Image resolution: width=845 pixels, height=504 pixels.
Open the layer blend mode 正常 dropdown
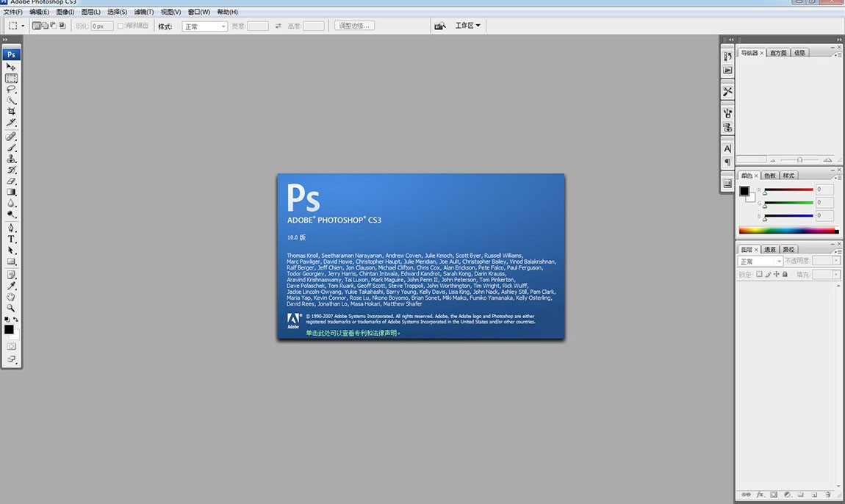[760, 261]
